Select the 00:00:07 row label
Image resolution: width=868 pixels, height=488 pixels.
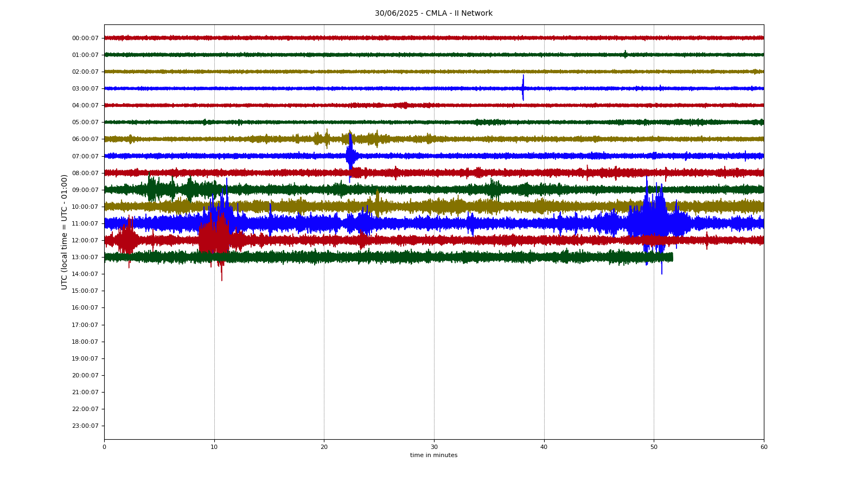[x=85, y=38]
